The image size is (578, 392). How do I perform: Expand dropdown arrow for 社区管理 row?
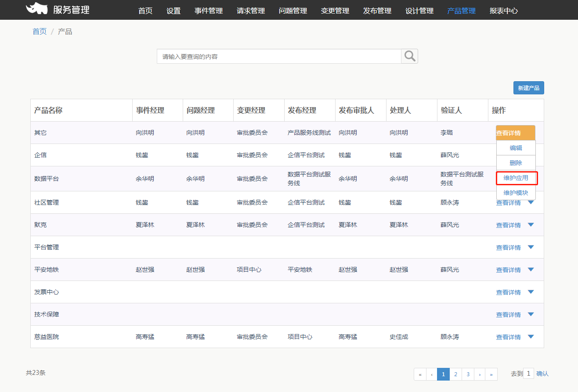pyautogui.click(x=531, y=202)
